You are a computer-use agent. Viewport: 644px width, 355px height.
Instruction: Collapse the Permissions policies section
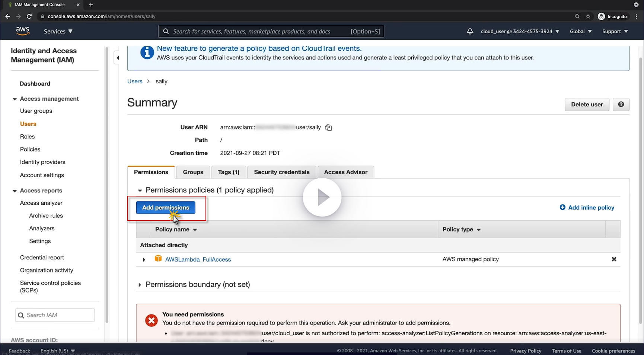click(140, 191)
